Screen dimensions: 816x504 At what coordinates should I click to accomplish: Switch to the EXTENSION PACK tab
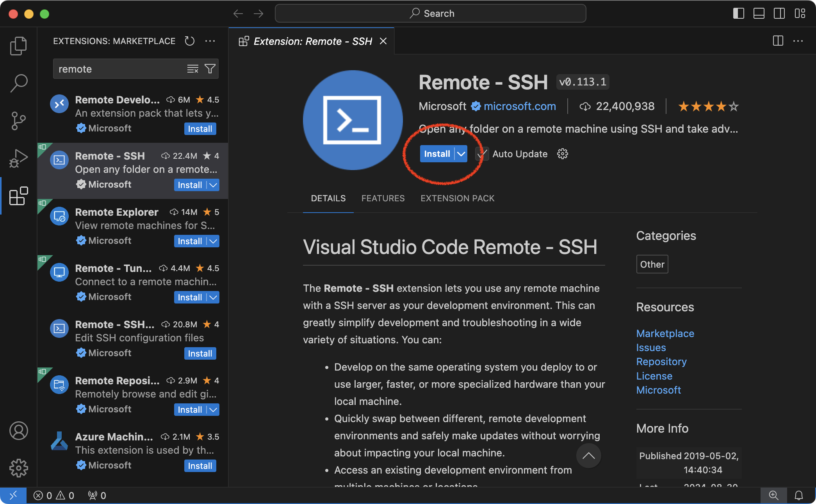pyautogui.click(x=457, y=198)
